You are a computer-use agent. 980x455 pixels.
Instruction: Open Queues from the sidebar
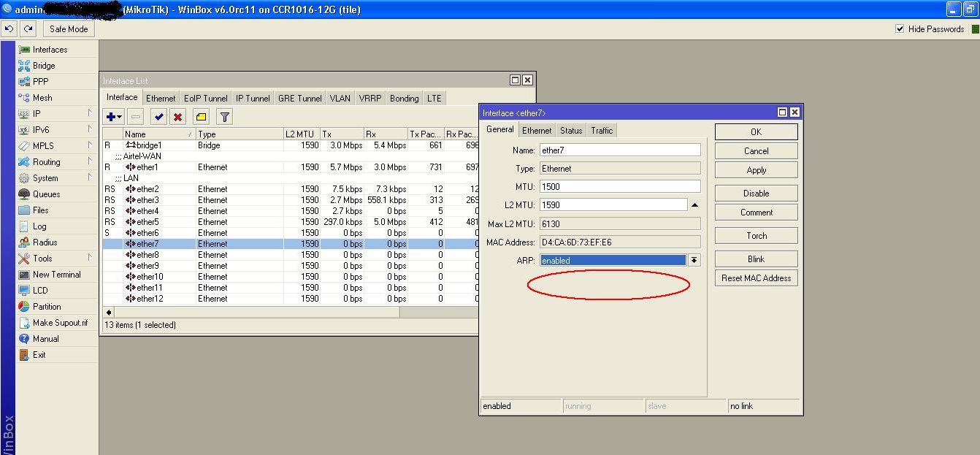46,194
